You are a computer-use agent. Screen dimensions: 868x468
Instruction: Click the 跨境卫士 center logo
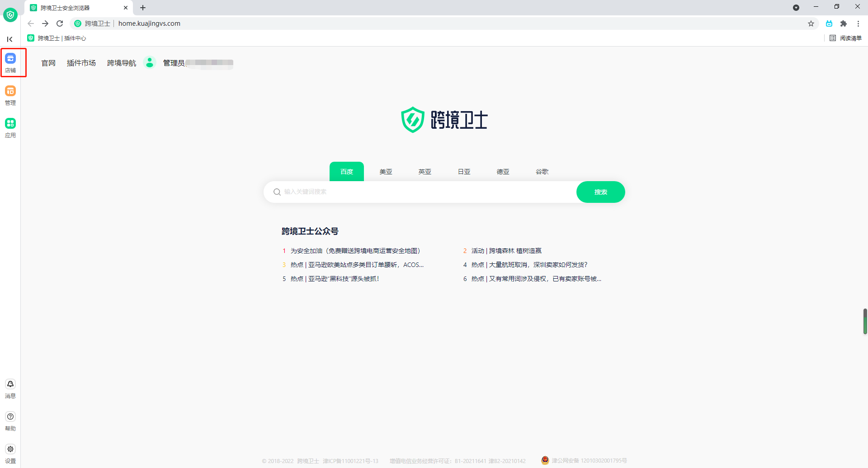[x=444, y=120]
